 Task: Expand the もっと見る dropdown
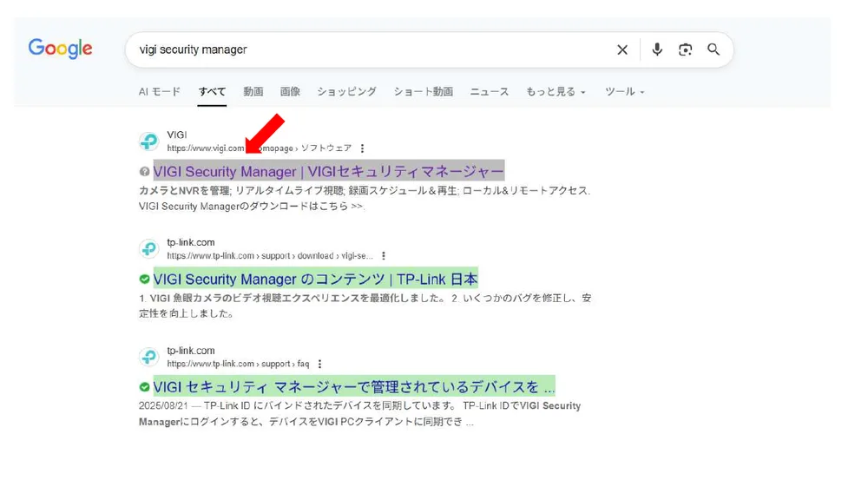pos(556,91)
